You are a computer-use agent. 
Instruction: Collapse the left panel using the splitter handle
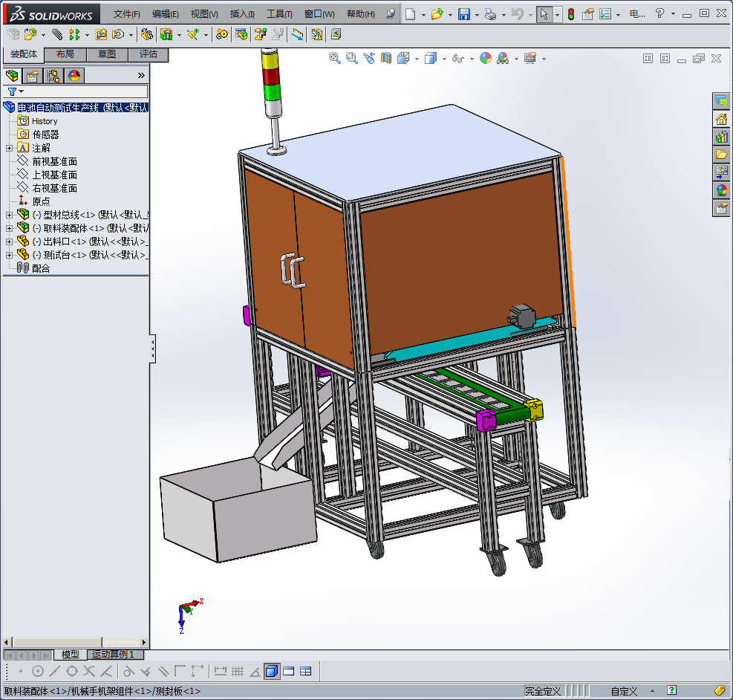(152, 349)
